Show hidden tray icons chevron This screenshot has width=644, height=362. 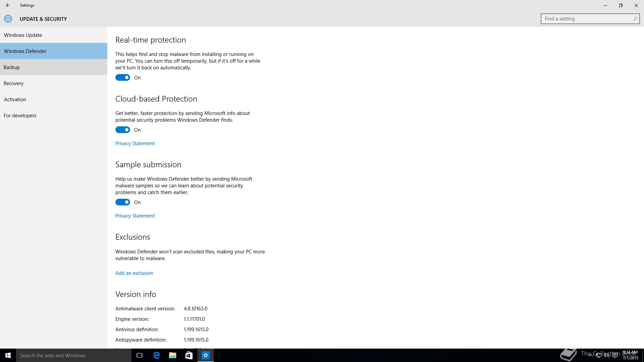pyautogui.click(x=590, y=355)
